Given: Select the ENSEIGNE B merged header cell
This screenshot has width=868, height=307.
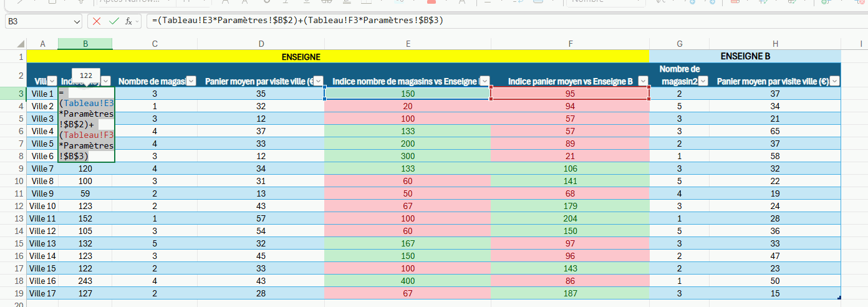Looking at the screenshot, I should [x=745, y=56].
